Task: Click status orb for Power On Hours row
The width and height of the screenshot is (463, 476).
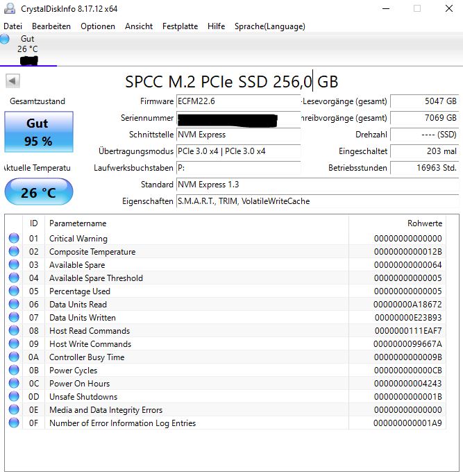Action: [14, 384]
